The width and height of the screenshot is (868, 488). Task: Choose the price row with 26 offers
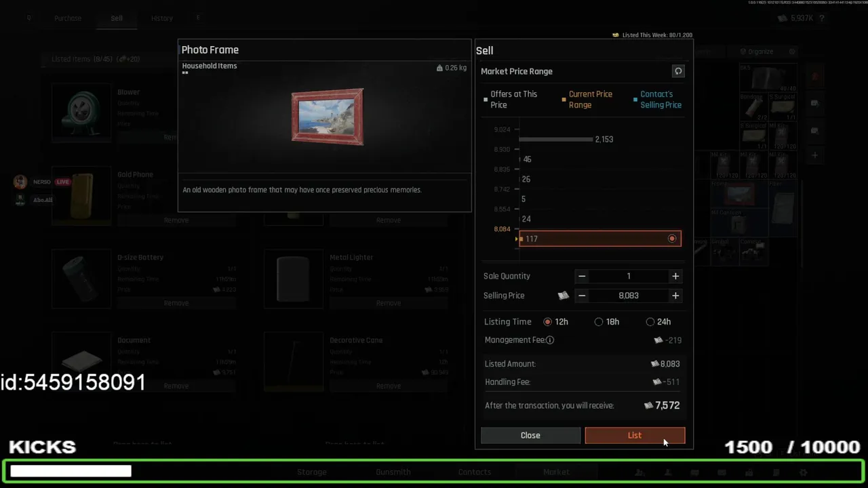599,179
